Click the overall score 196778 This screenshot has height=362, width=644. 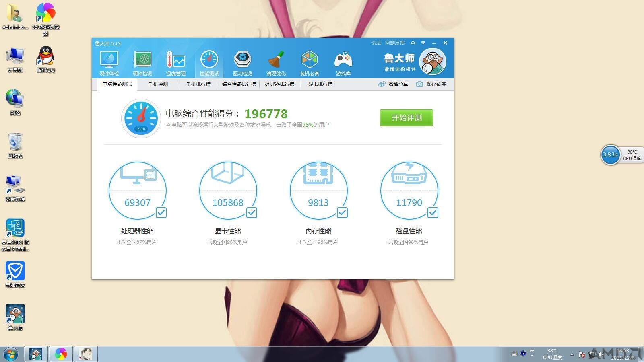click(x=266, y=114)
